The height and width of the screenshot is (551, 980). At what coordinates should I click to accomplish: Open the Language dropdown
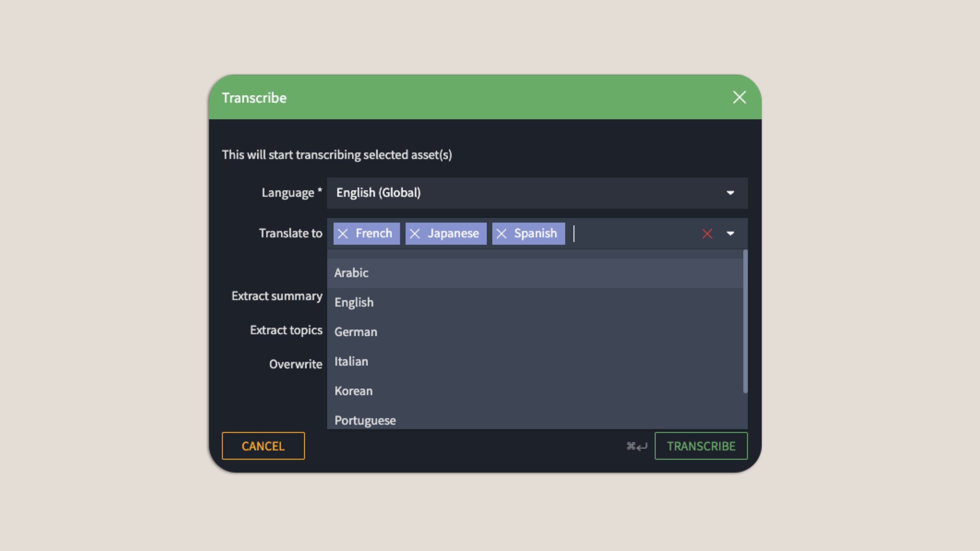730,193
